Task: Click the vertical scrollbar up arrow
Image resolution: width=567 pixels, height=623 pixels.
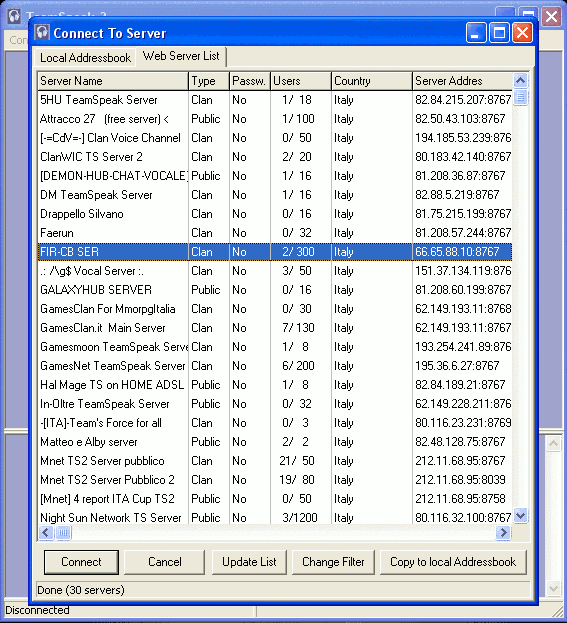Action: [521, 81]
